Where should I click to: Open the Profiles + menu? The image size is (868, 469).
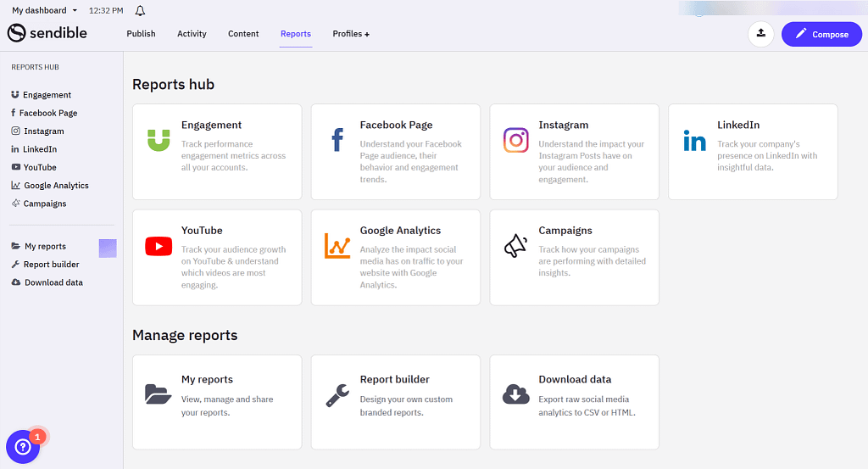351,34
